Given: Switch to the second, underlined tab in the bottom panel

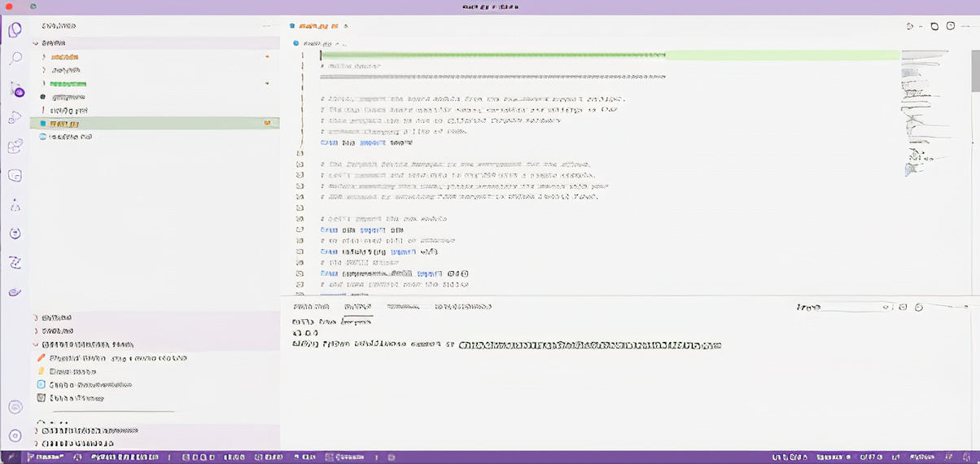Looking at the screenshot, I should [x=357, y=307].
